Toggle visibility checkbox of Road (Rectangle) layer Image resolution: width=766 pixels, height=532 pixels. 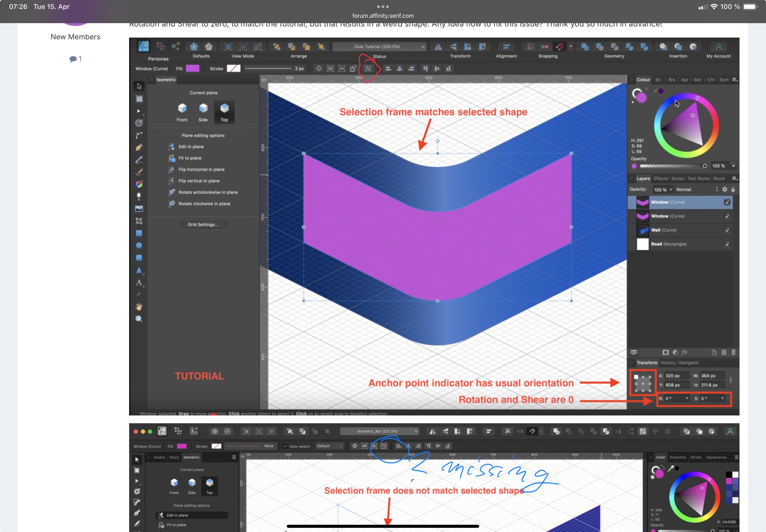(x=727, y=244)
